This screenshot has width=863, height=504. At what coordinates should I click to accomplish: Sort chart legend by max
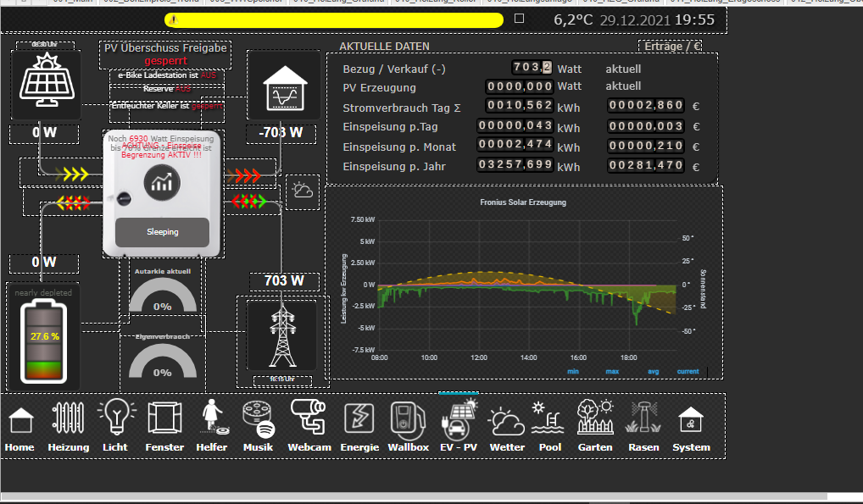coord(612,371)
